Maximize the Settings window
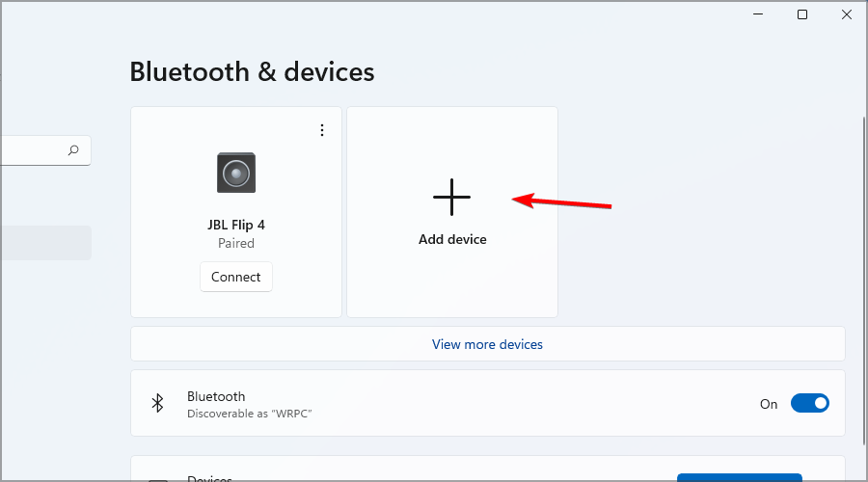The image size is (868, 482). point(802,14)
